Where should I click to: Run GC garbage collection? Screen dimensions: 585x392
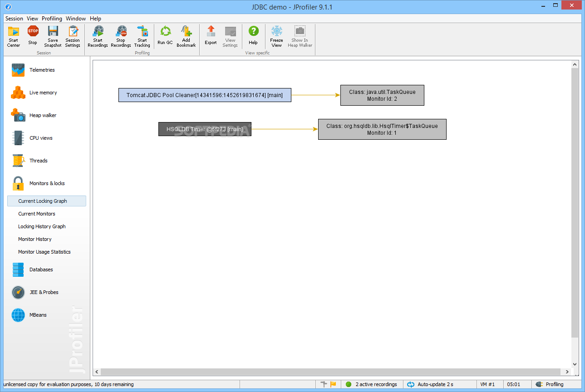pos(165,36)
